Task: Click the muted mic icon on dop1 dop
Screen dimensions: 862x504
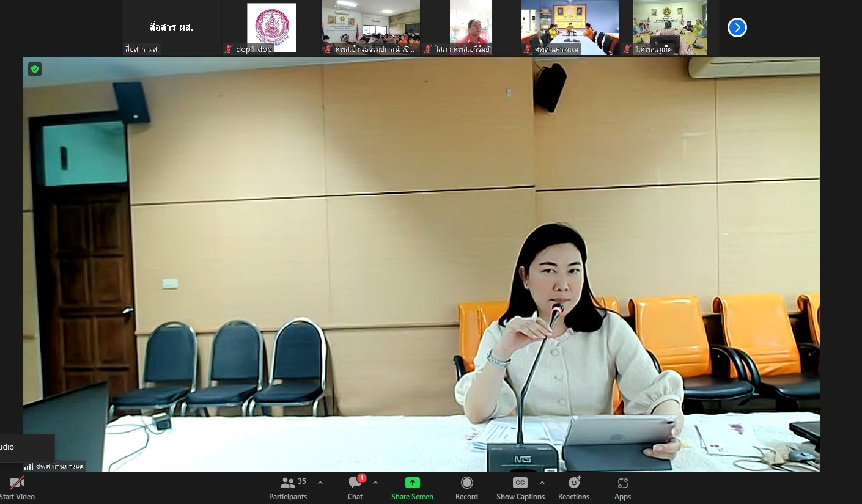Action: [229, 49]
